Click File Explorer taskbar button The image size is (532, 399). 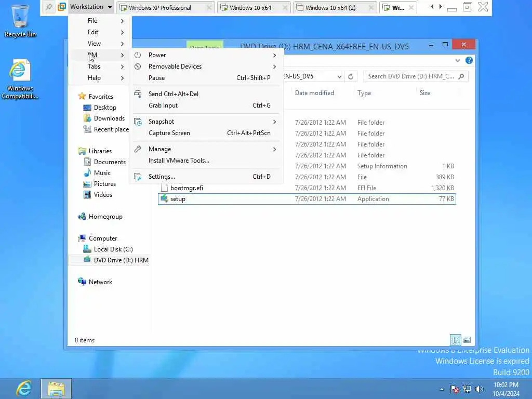point(56,389)
